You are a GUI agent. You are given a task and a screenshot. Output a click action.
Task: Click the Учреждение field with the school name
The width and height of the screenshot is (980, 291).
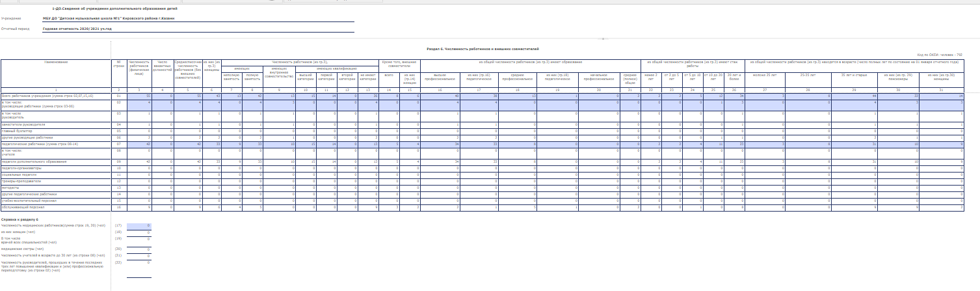[x=195, y=18]
